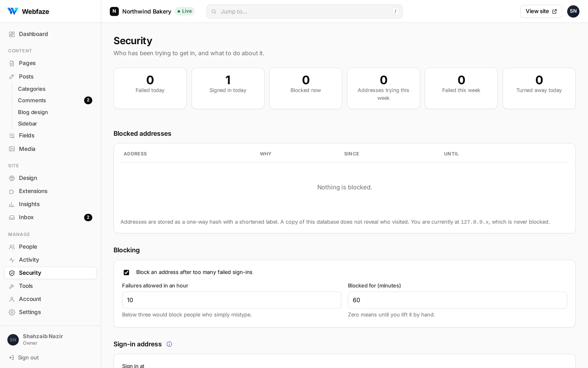Click the Media image icon
The width and height of the screenshot is (588, 368).
(x=12, y=149)
